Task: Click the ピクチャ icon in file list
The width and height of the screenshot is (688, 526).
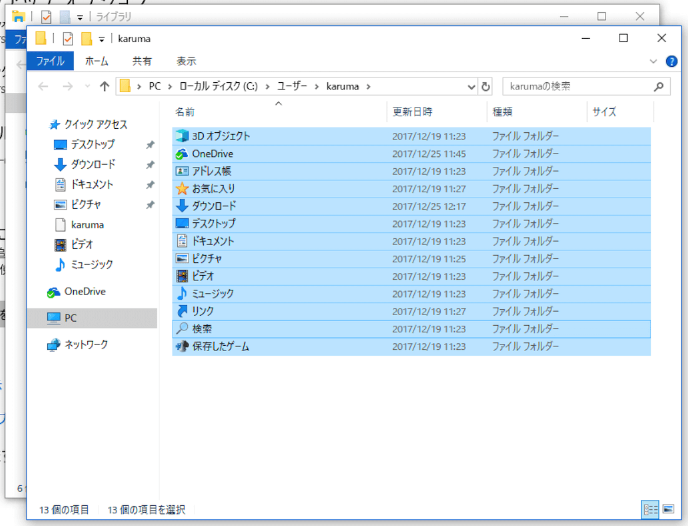Action: (182, 258)
